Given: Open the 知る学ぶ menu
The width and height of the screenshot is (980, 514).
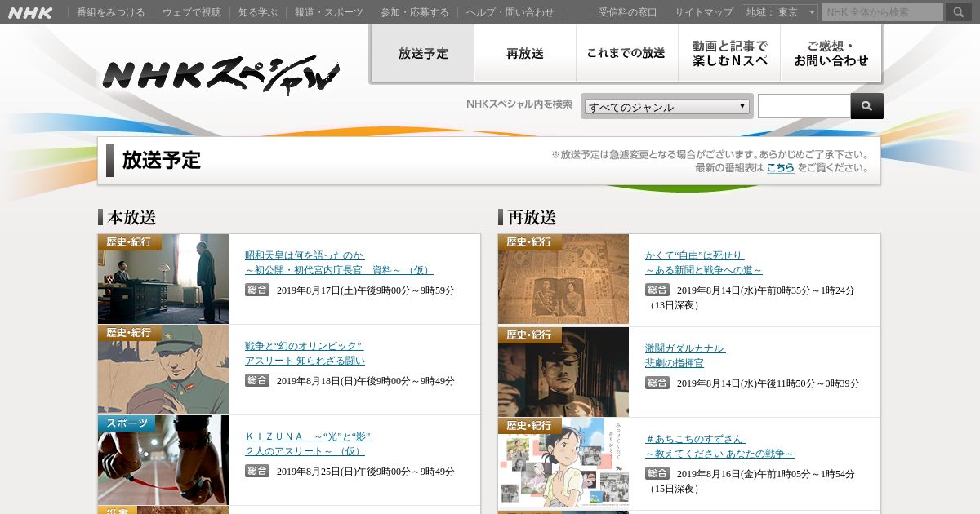Looking at the screenshot, I should click(258, 12).
